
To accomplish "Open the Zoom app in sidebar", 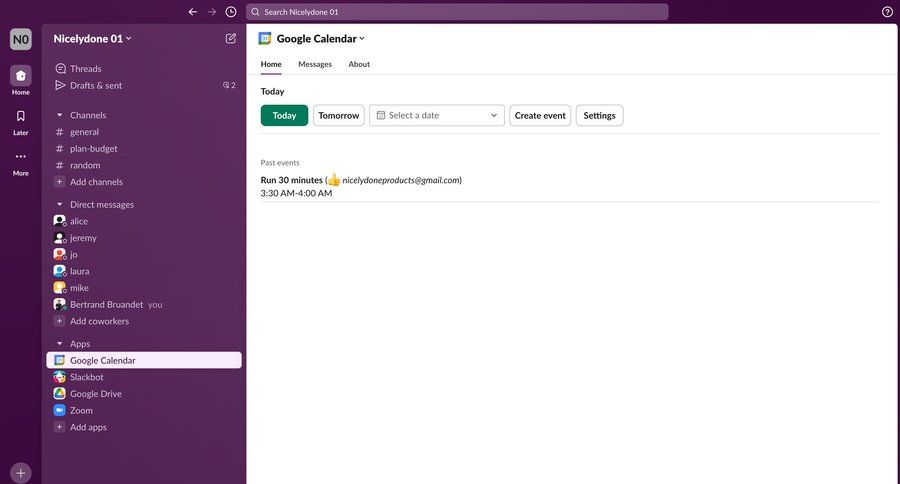I will click(x=81, y=410).
